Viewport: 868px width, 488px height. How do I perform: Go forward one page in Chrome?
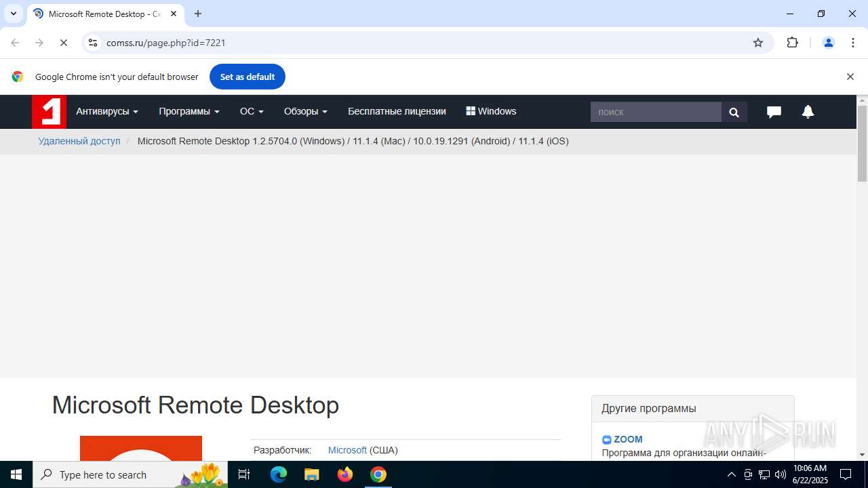(x=39, y=43)
